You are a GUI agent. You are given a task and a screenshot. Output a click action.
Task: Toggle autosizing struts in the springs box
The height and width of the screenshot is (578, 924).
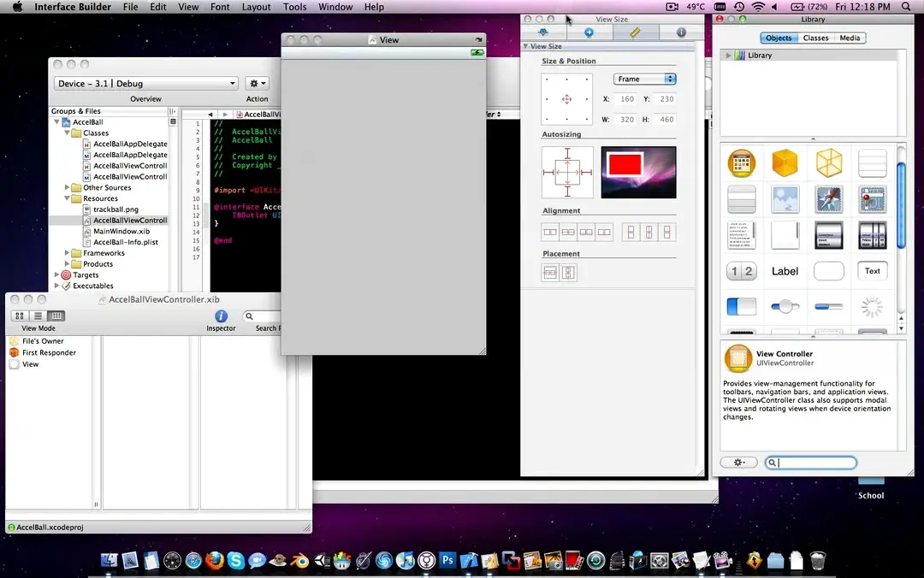(567, 172)
